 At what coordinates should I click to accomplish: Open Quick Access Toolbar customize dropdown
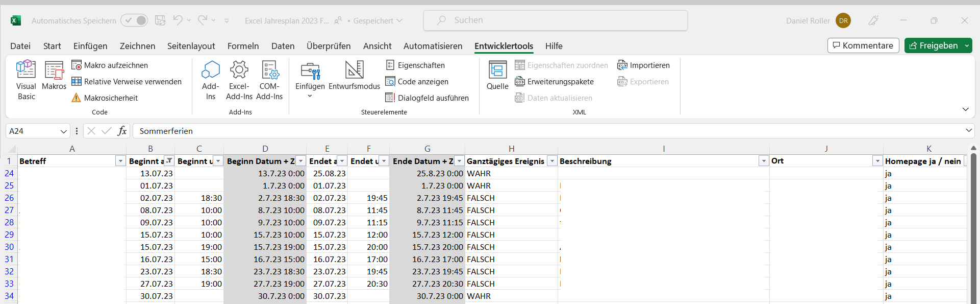pos(227,21)
